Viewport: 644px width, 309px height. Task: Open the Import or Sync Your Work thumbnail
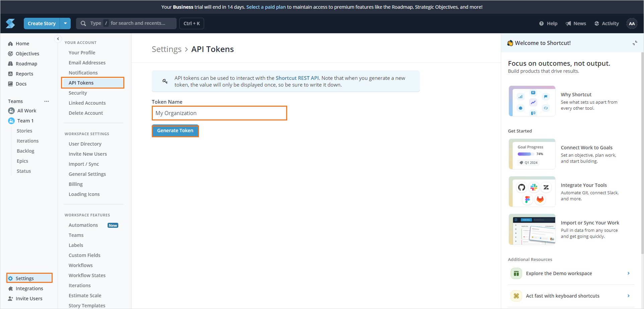pyautogui.click(x=532, y=229)
